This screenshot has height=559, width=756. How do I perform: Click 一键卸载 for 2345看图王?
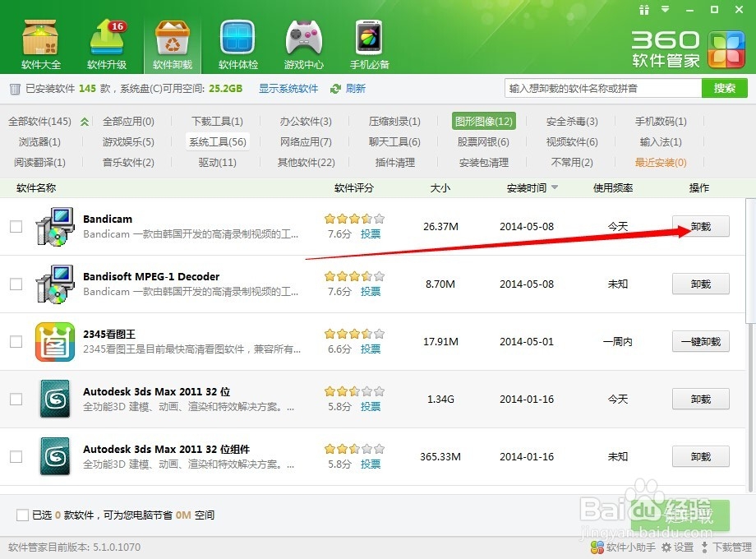tap(701, 341)
